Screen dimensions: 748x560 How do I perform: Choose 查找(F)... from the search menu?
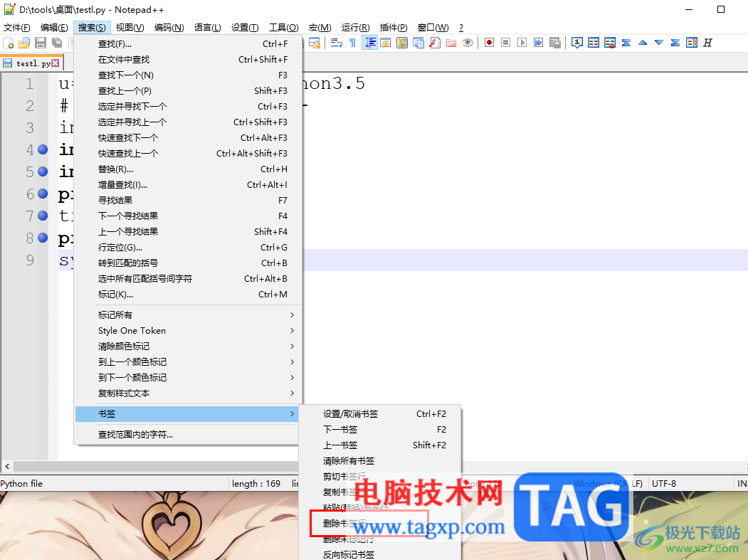coord(187,44)
